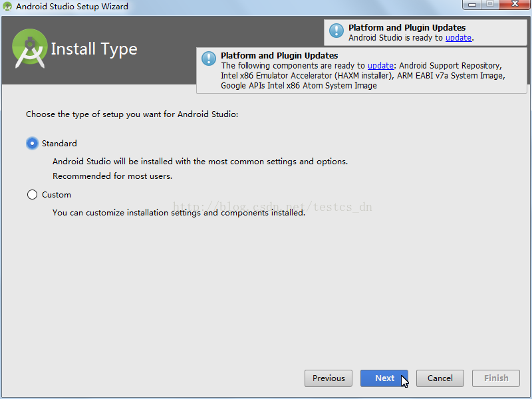This screenshot has width=532, height=399.
Task: Click the upper 'Platform and Plugin Updates' title
Action: pos(407,27)
